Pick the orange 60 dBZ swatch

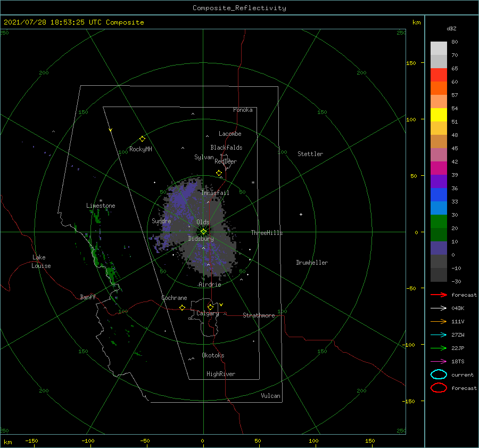click(439, 88)
